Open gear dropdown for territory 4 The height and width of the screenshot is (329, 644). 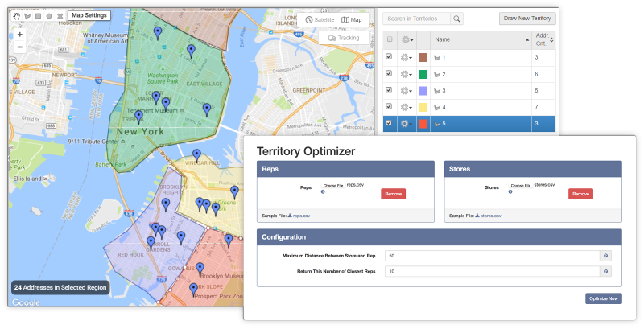click(407, 107)
